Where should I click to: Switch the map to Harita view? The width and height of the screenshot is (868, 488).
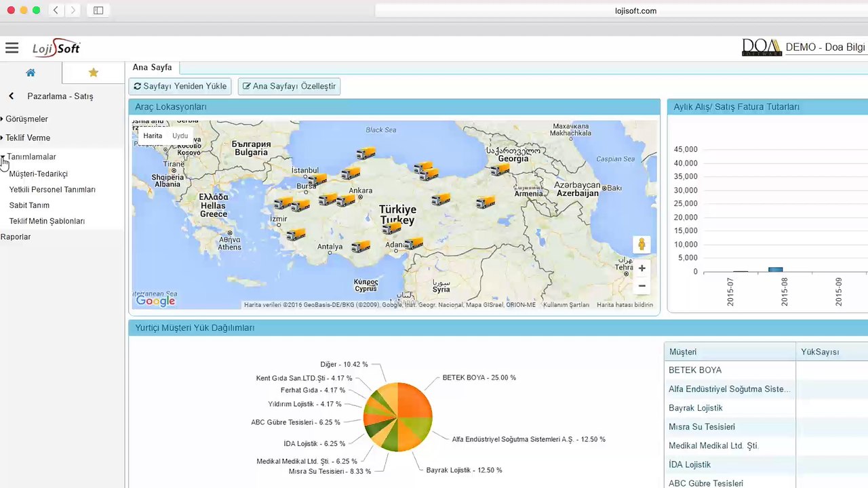[x=153, y=136]
